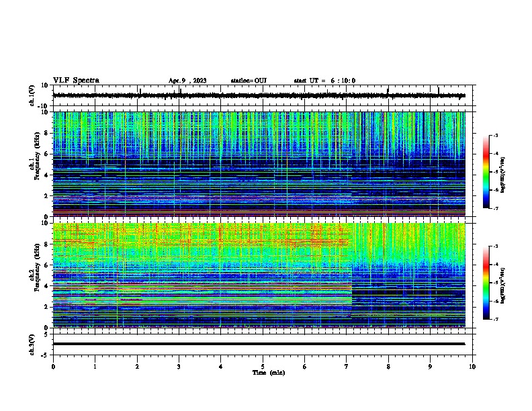Click the ch.2 spectrogram image
The width and height of the screenshot is (532, 411).
(259, 275)
